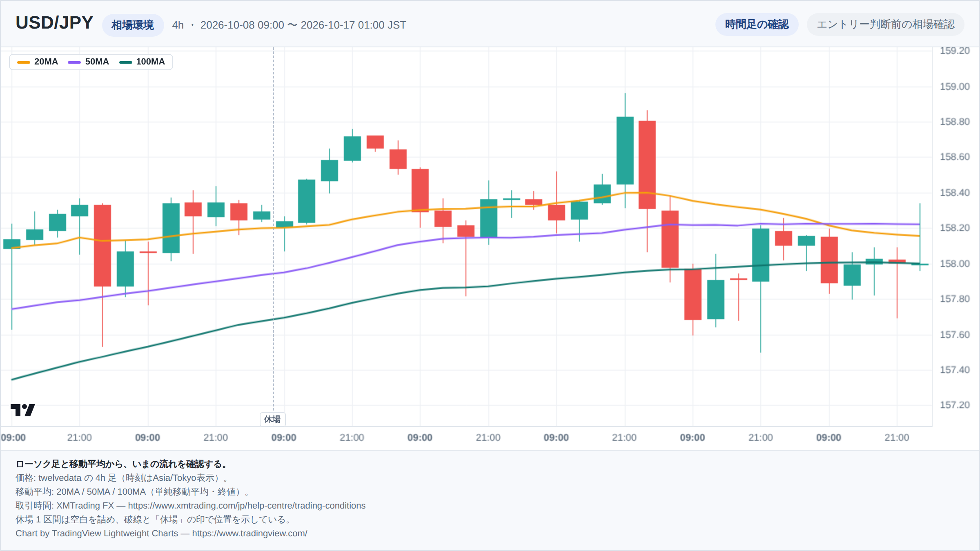Click the 158.00 price axis label
This screenshot has width=980, height=551.
(x=955, y=264)
